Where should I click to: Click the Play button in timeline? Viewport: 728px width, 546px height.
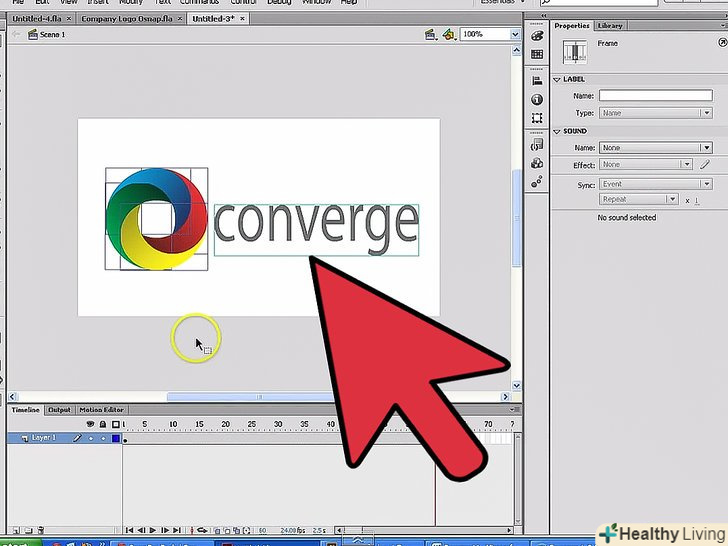(x=153, y=530)
